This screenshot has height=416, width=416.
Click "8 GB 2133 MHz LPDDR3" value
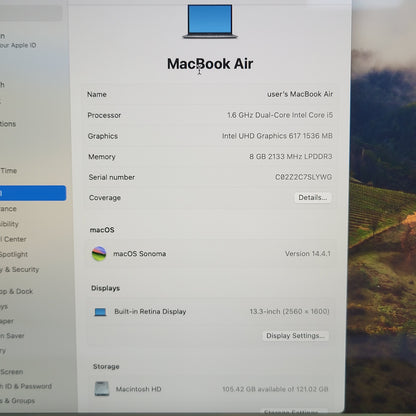coord(291,156)
